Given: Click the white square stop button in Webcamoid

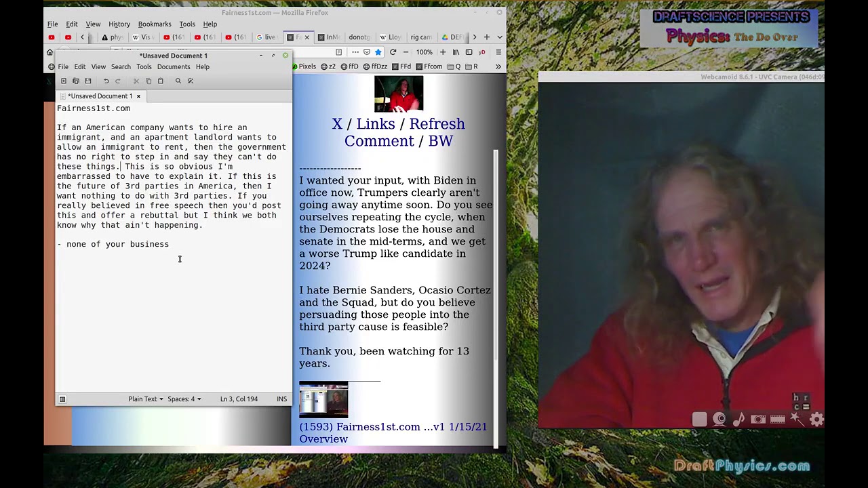Looking at the screenshot, I should click(x=699, y=420).
